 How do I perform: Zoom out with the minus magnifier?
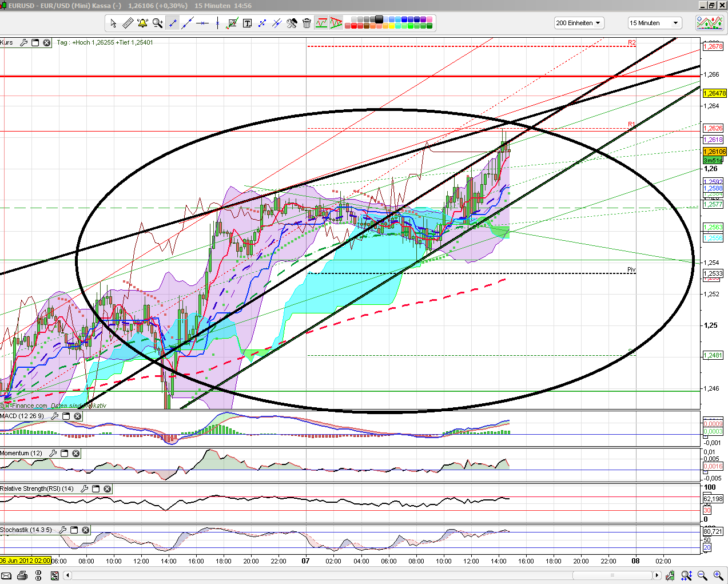pyautogui.click(x=702, y=575)
